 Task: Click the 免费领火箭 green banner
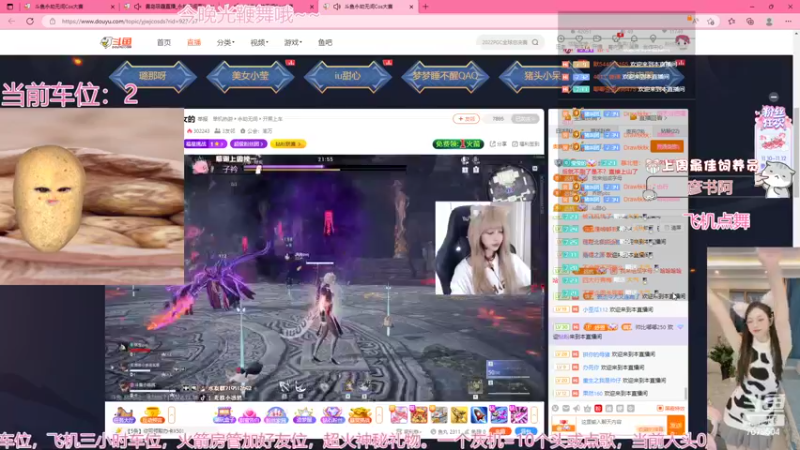pyautogui.click(x=458, y=144)
